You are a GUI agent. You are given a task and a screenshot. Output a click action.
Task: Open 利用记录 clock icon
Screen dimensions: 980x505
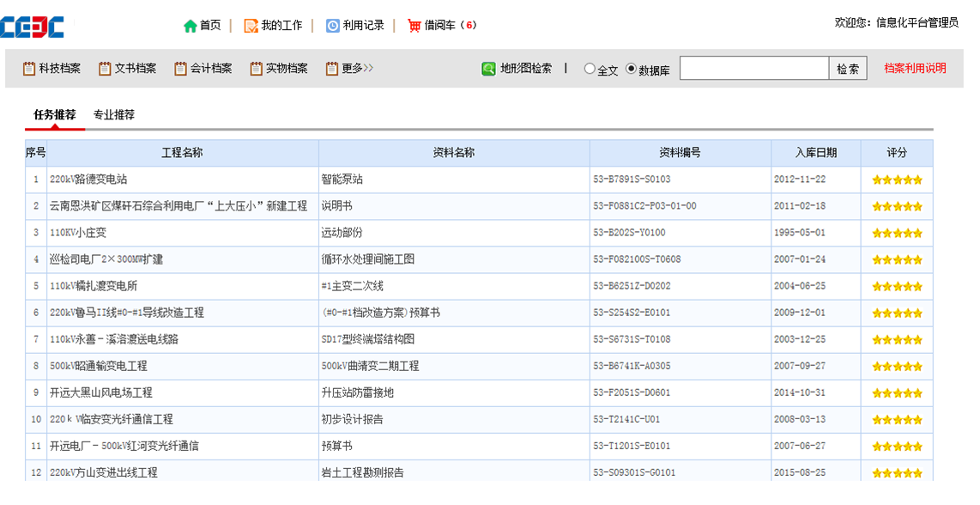coord(333,26)
